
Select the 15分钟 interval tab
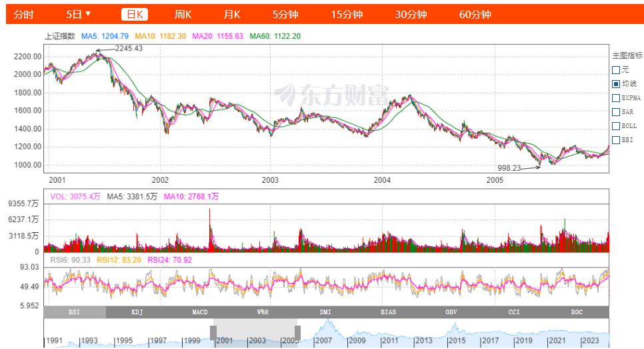tap(347, 15)
